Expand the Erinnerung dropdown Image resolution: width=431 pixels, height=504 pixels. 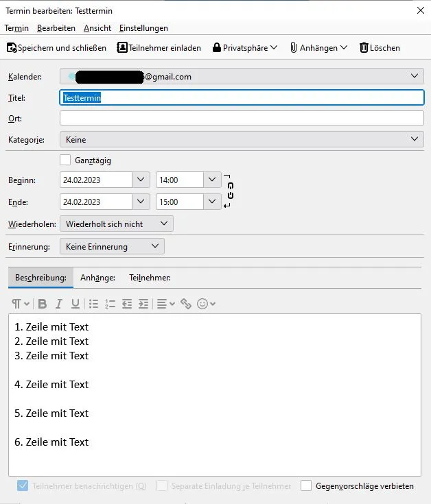(112, 246)
